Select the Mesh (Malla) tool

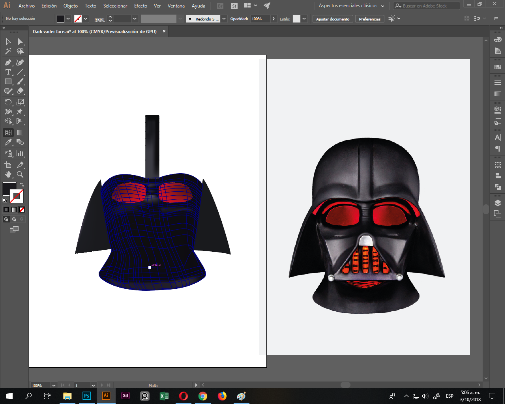tap(8, 133)
